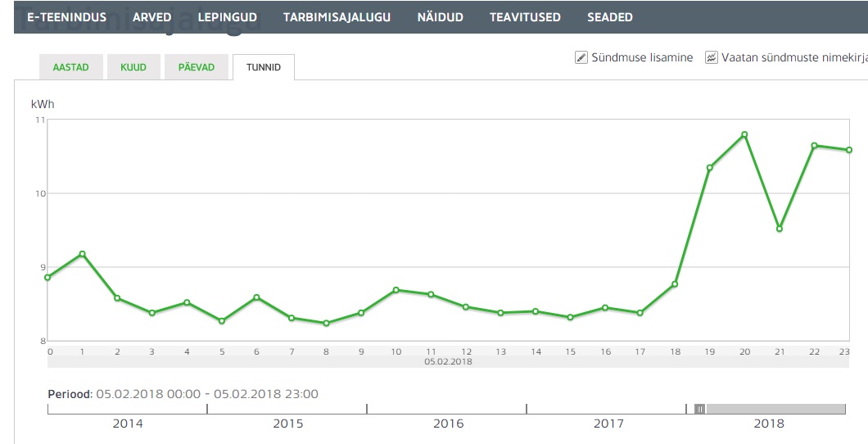The width and height of the screenshot is (868, 444).
Task: Open the E-TEENINDUS menu
Action: [x=67, y=17]
